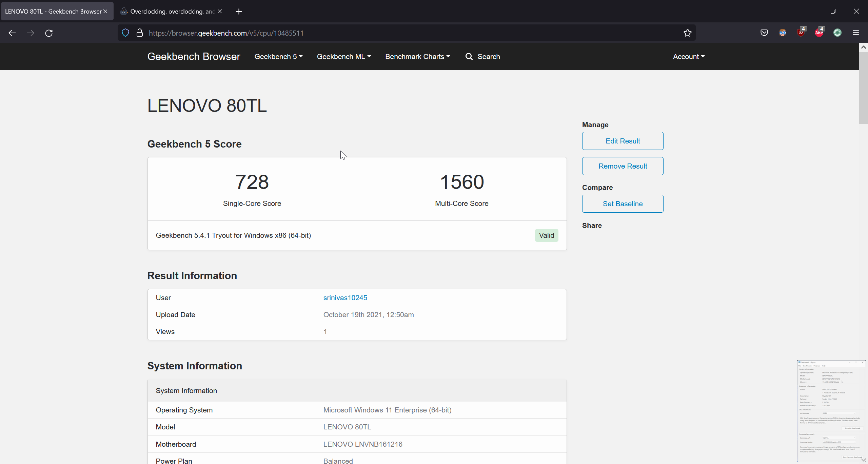Click the page vertical scrollbar thumb
Image resolution: width=868 pixels, height=464 pixels.
coord(864,88)
